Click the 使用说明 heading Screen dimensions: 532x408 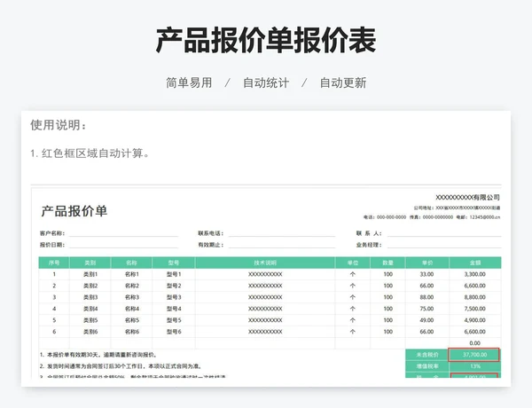pos(58,125)
